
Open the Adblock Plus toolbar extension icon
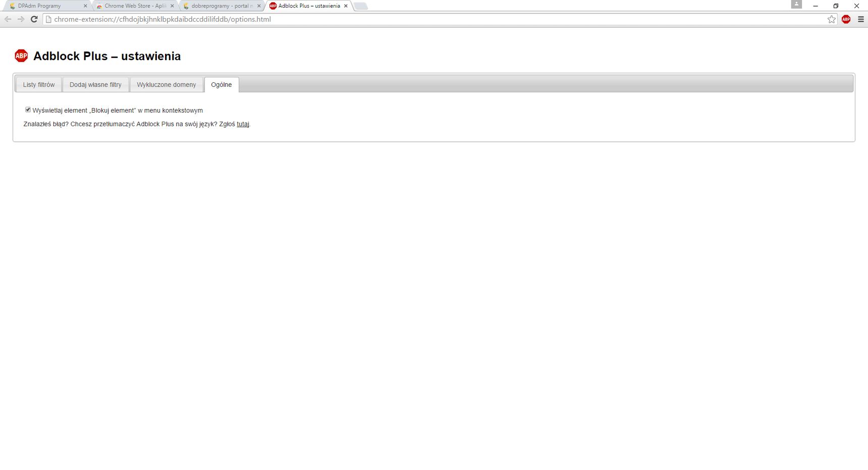(x=846, y=19)
